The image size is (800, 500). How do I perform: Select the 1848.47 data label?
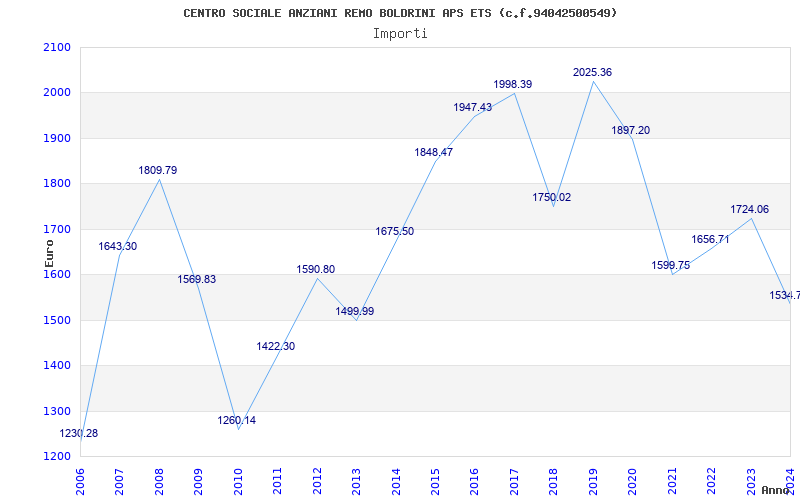434,153
